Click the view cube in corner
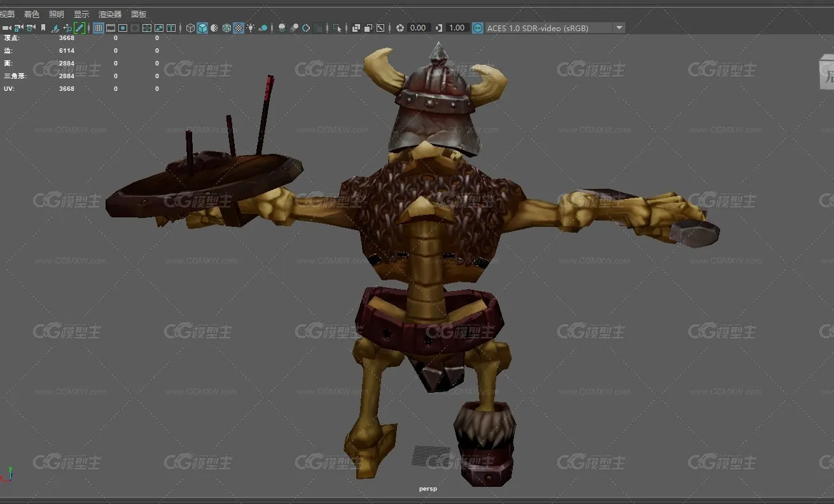 826,73
